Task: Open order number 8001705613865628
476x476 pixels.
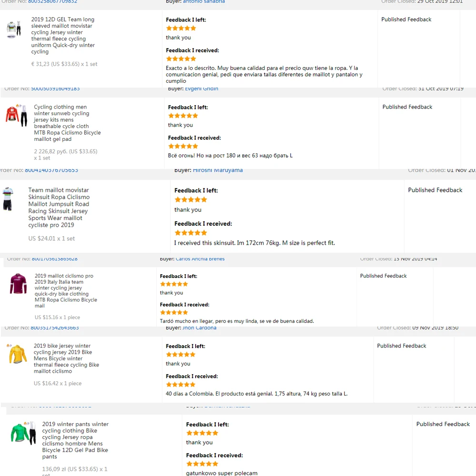Action: tap(54, 259)
